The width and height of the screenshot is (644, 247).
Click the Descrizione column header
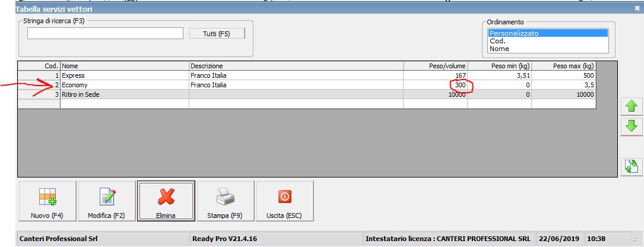[x=296, y=66]
